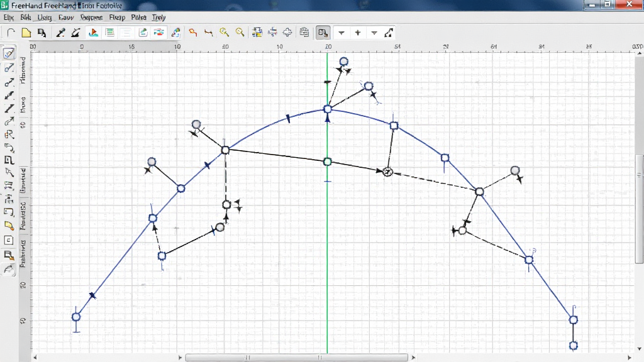
Task: Click the new document page icon
Action: coord(26,33)
